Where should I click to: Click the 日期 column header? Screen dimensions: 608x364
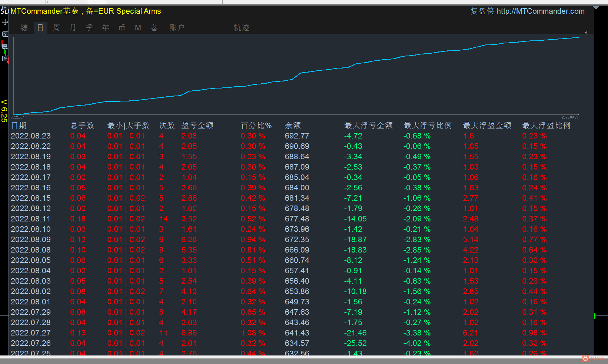[19, 126]
